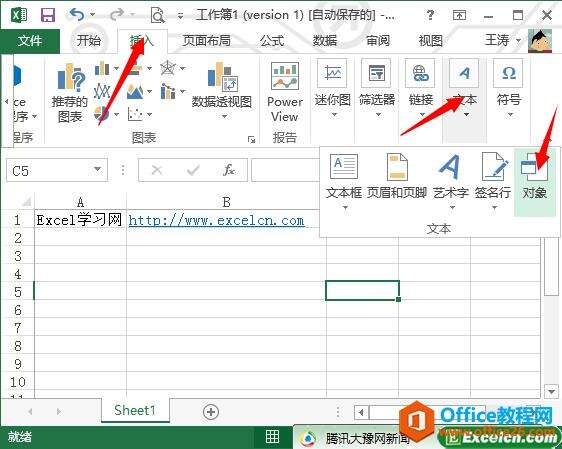Select the Sheet1 tab
562x449 pixels.
tap(135, 410)
